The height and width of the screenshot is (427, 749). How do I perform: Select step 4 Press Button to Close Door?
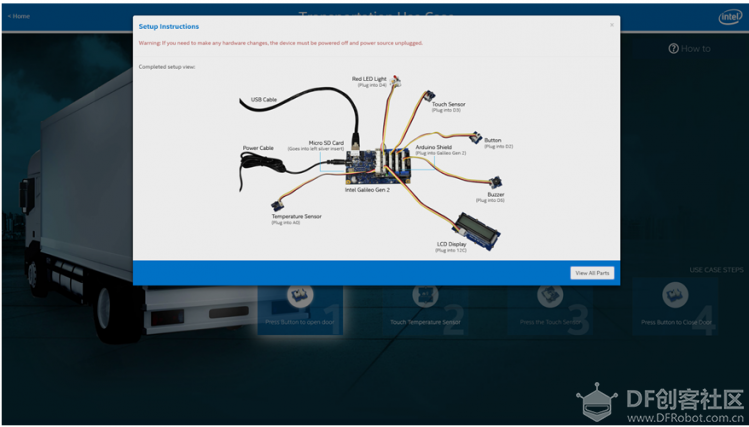click(675, 307)
